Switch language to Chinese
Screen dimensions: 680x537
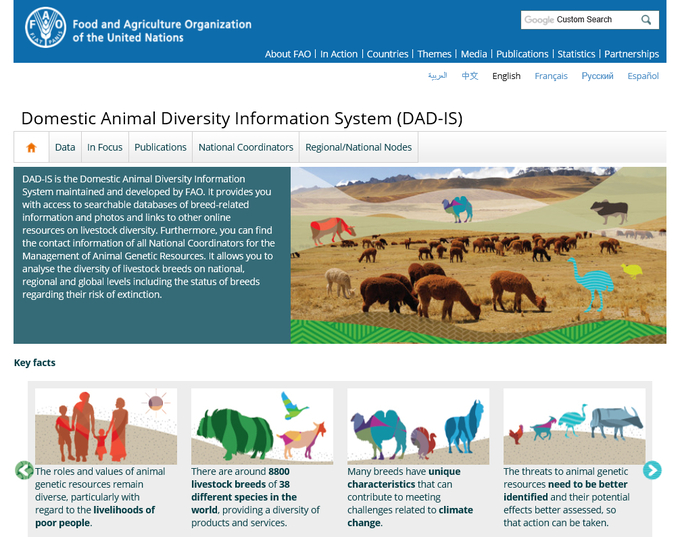tap(470, 76)
